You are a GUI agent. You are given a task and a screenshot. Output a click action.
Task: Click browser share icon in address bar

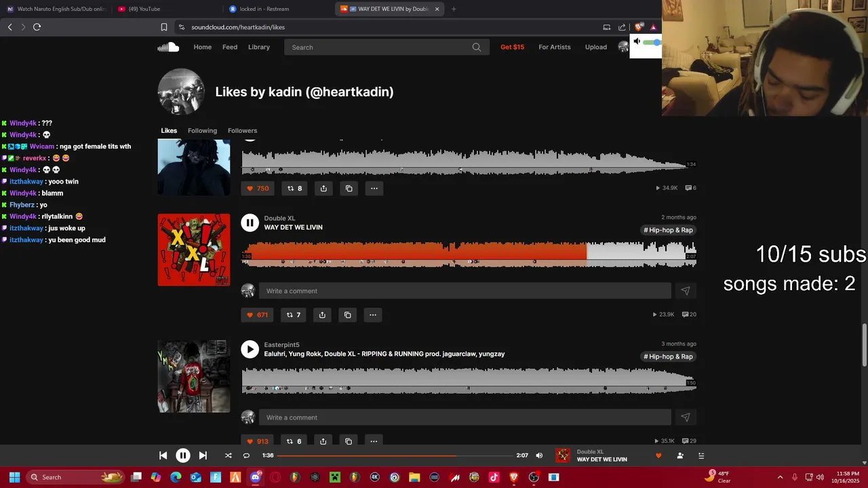(622, 27)
